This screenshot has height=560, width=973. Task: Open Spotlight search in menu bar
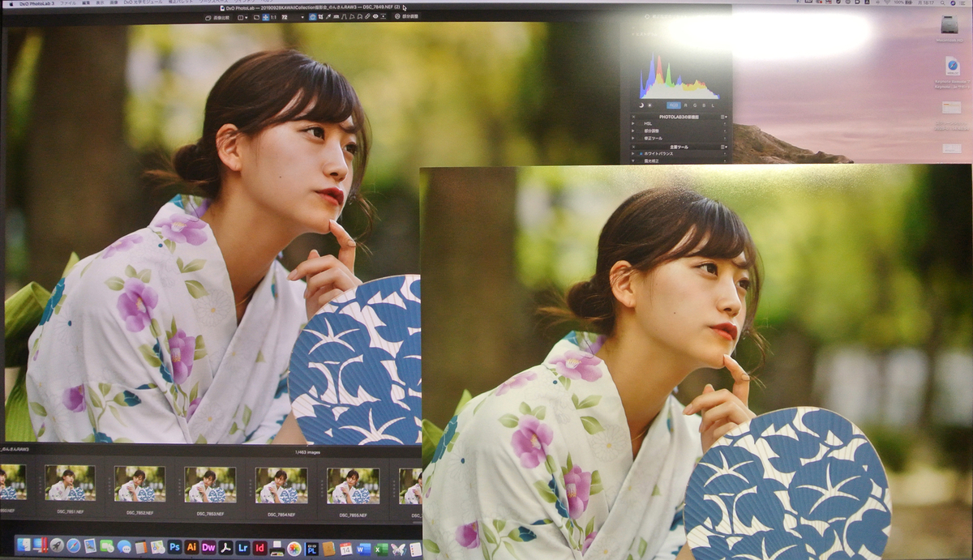pyautogui.click(x=942, y=3)
